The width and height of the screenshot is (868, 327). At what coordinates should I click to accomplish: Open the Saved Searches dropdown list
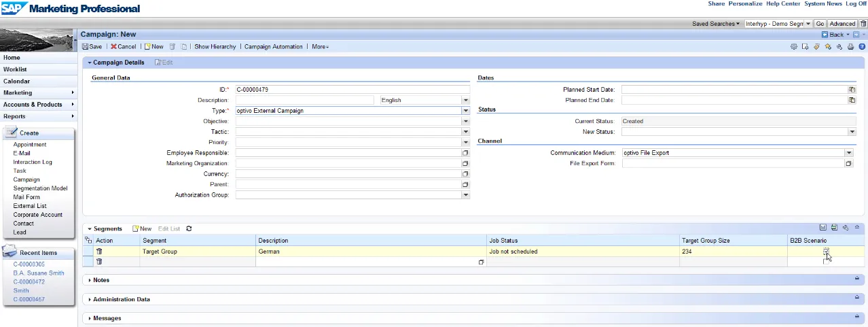716,24
